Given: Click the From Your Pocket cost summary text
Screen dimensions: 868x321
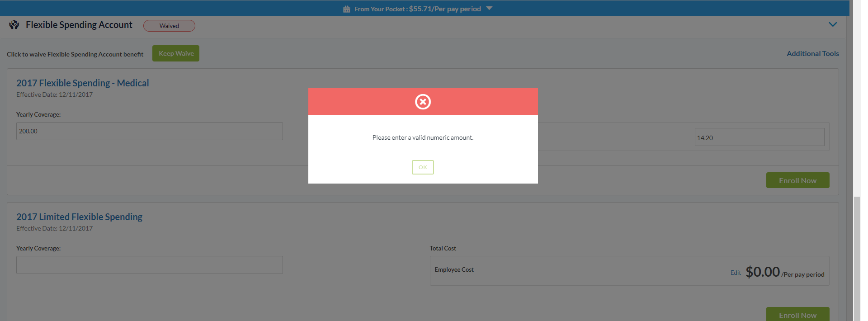Looking at the screenshot, I should (x=417, y=9).
